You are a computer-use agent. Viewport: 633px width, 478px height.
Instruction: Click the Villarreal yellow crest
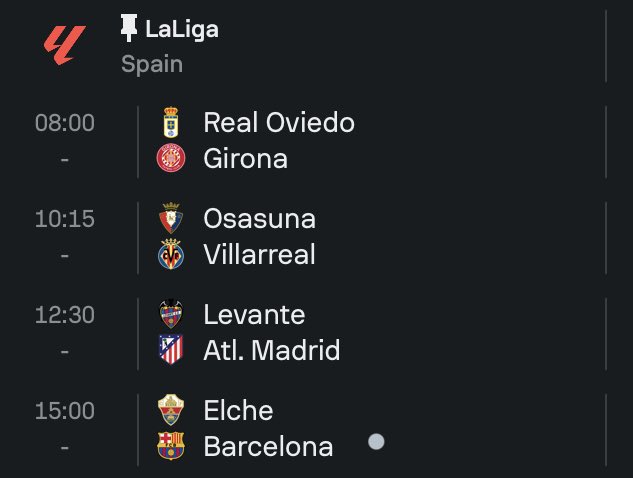[x=171, y=254]
